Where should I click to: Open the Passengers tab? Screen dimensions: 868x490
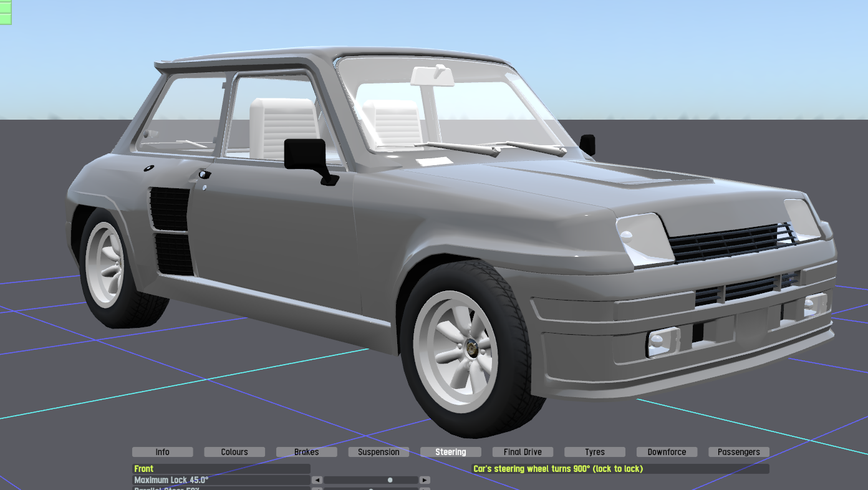[739, 452]
